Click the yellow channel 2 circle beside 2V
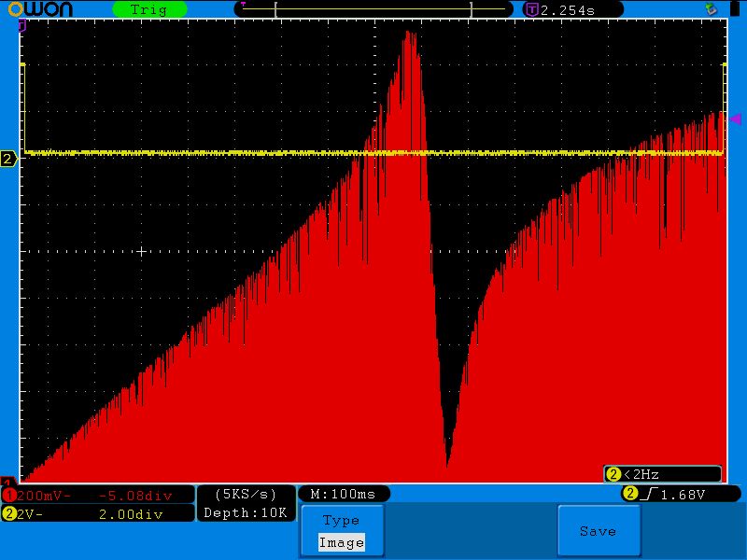The height and width of the screenshot is (560, 747). [9, 514]
